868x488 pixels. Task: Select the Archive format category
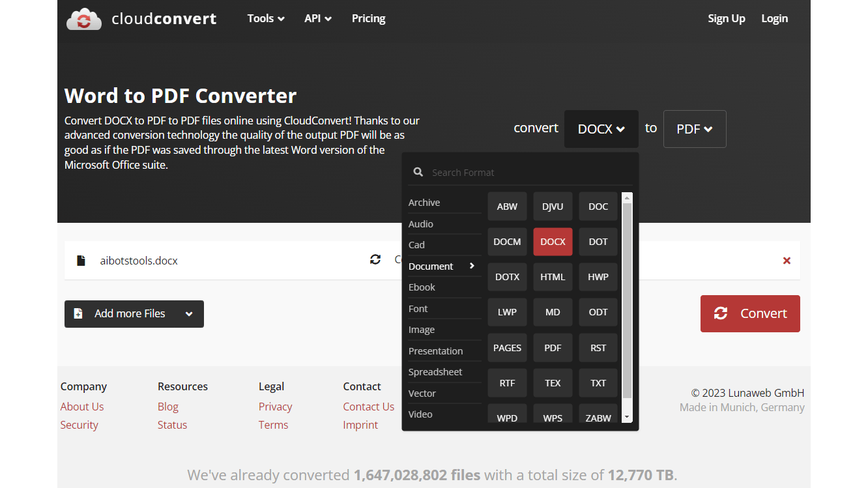pyautogui.click(x=444, y=203)
